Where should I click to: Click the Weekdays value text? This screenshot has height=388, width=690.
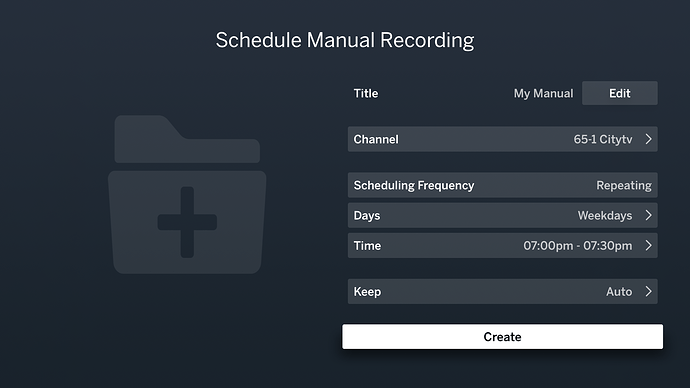point(605,216)
